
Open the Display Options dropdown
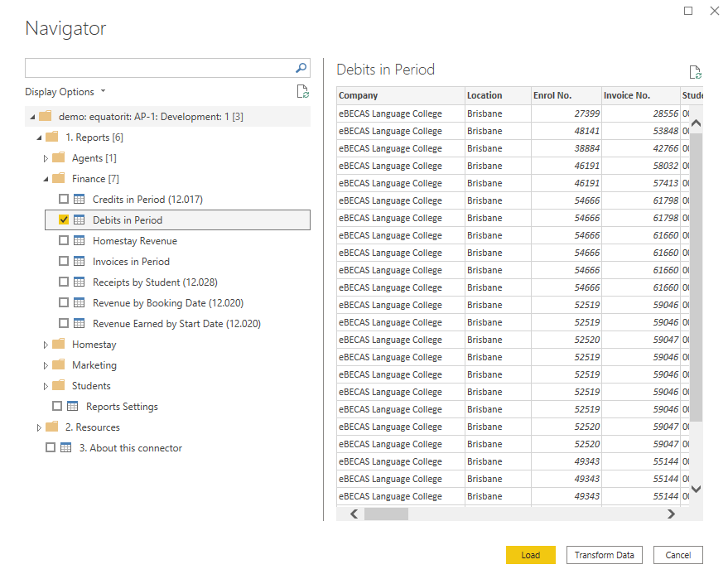tap(65, 92)
